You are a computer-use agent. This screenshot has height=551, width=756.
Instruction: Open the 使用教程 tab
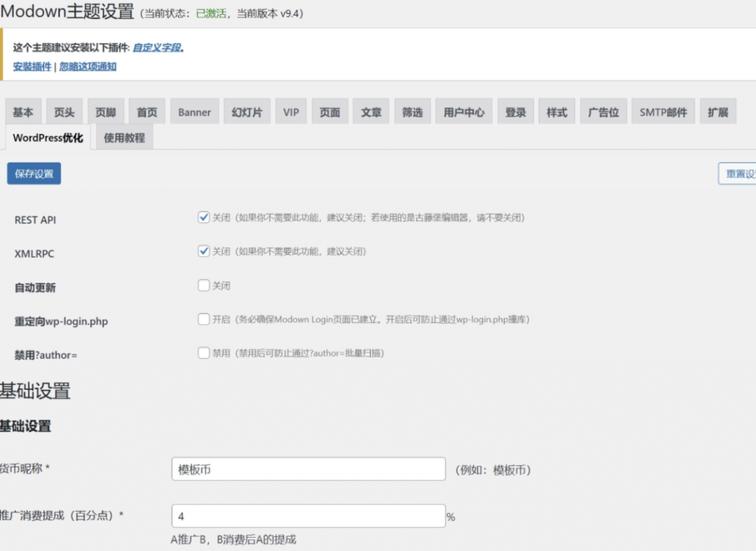(x=124, y=137)
